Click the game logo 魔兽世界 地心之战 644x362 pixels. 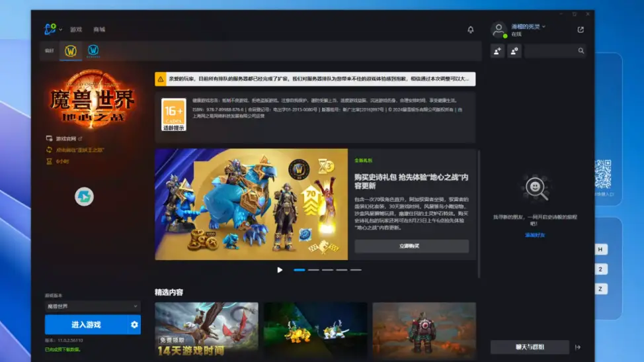(93, 99)
